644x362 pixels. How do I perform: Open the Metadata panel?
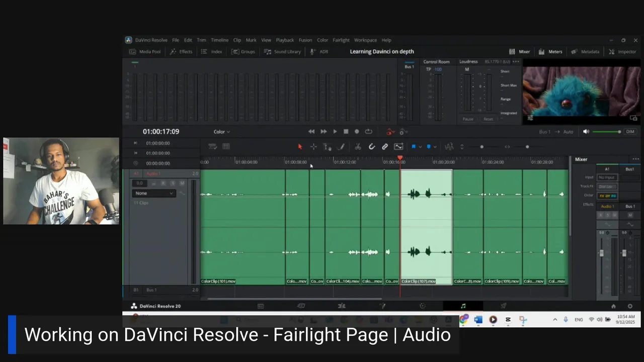[x=585, y=51]
